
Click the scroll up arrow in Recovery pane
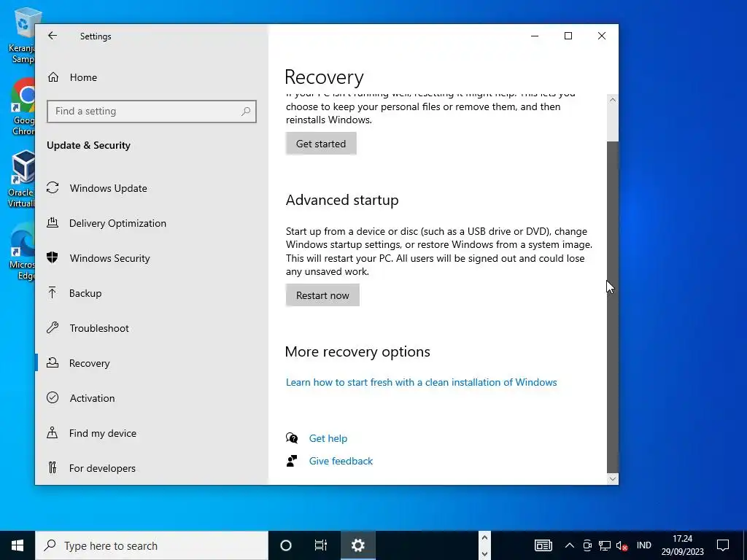coord(613,100)
